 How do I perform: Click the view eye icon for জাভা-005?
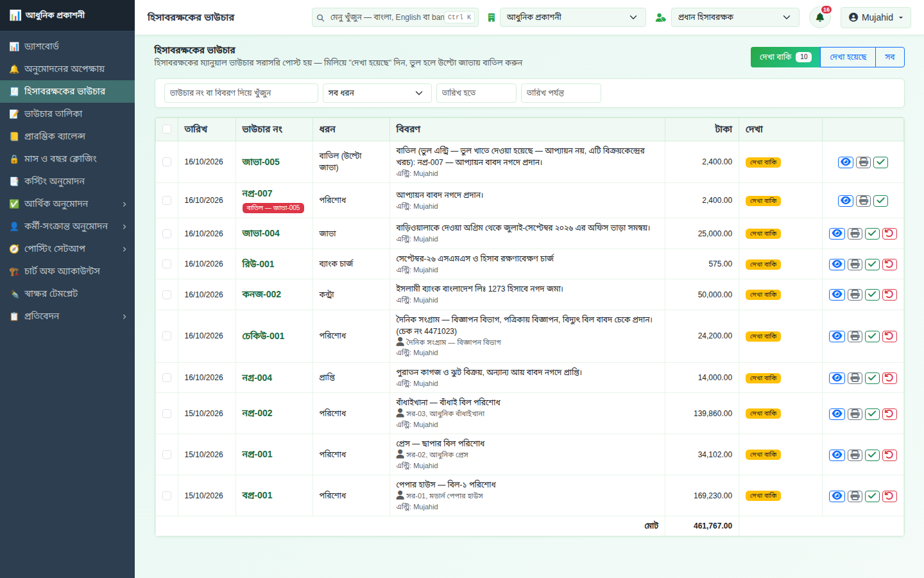[846, 162]
